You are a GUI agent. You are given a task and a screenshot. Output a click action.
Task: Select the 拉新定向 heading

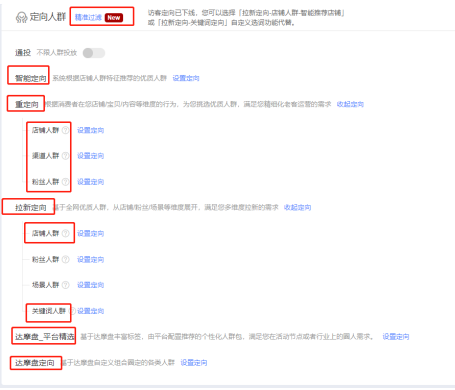(x=31, y=207)
